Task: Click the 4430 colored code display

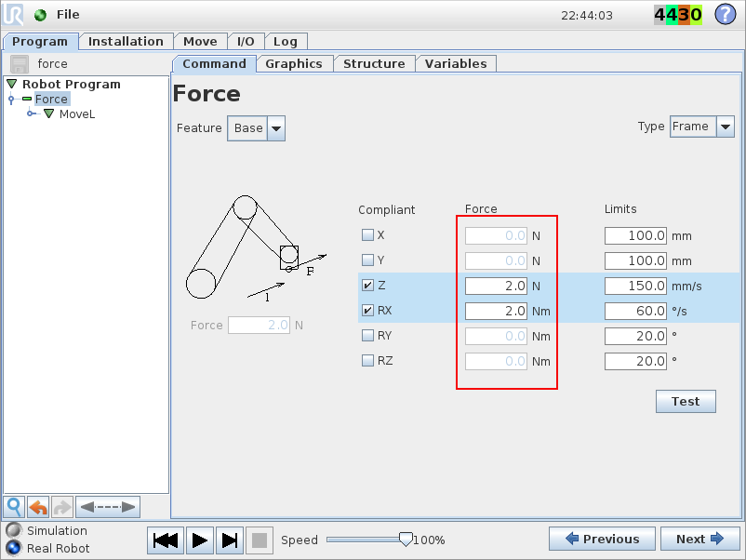Action: click(x=678, y=15)
